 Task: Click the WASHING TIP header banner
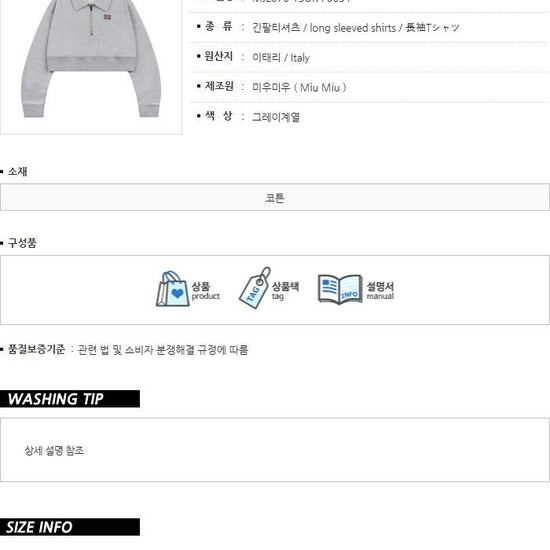coord(70,399)
